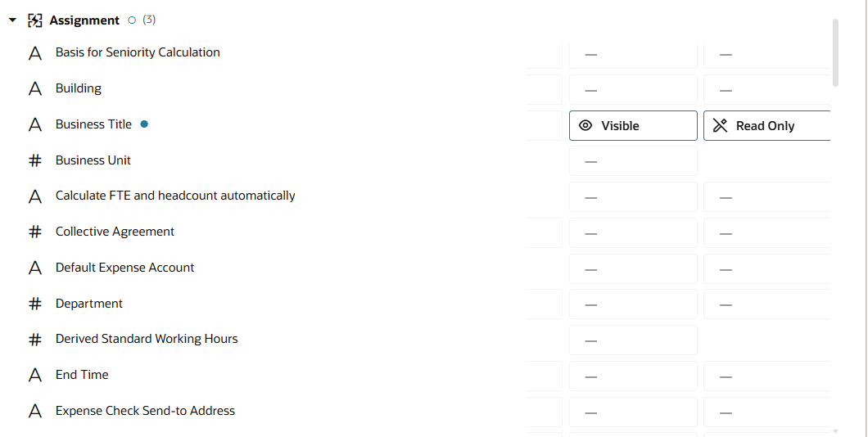Open read-only cell for Department row
Screen dimensions: 868x437
(x=766, y=304)
